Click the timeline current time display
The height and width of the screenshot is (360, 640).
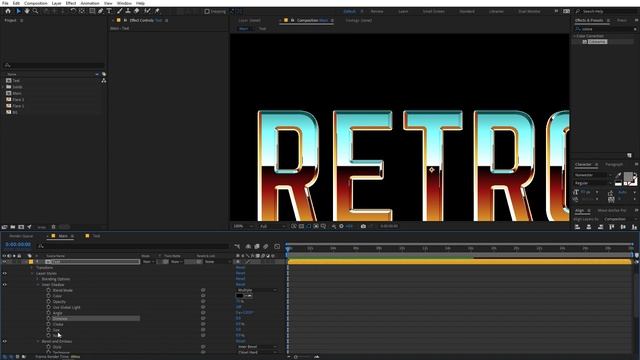18,244
